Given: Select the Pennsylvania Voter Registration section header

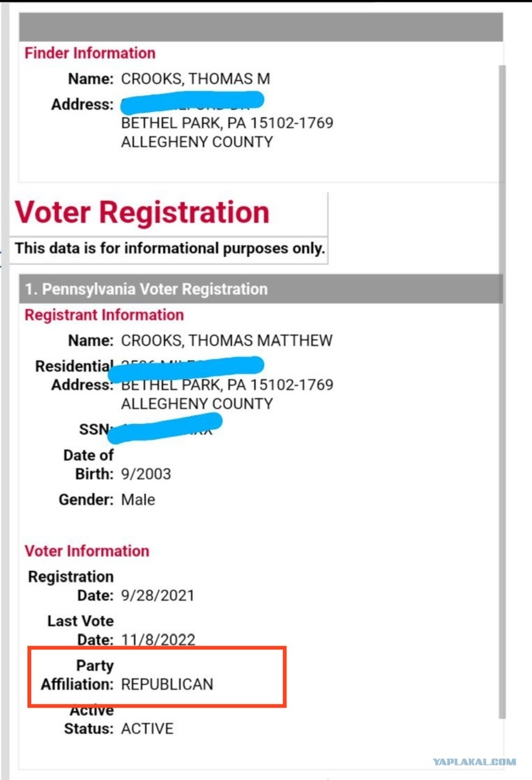Looking at the screenshot, I should (261, 289).
